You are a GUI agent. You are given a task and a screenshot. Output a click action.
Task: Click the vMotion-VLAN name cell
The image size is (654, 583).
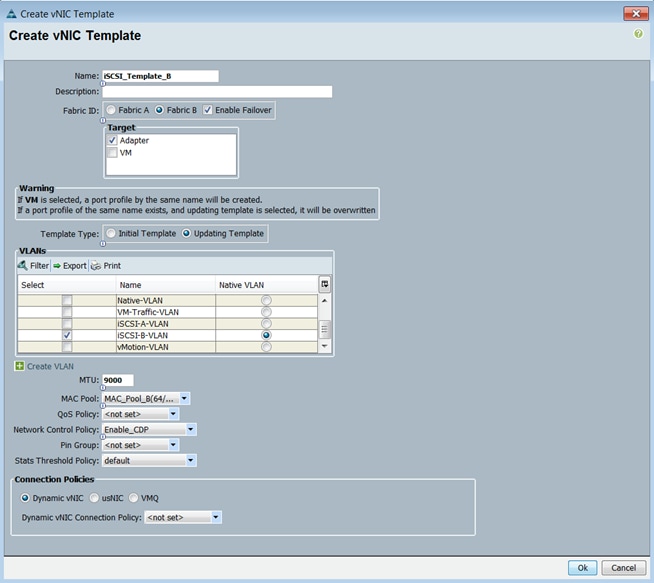(x=166, y=347)
